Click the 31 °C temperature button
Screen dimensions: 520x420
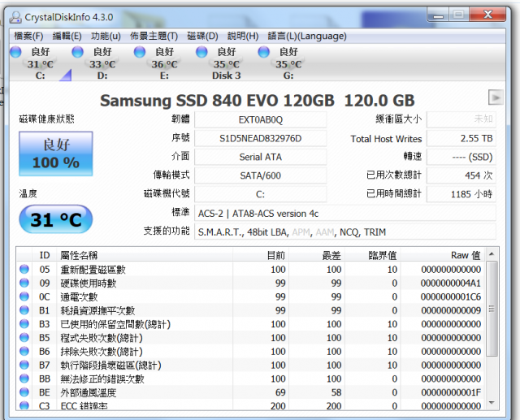[x=56, y=219]
